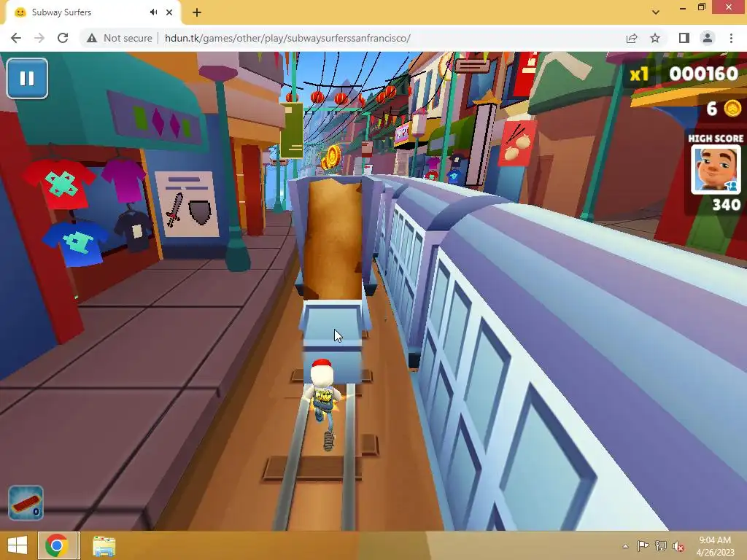Mute the Subway Surfers tab audio
The width and height of the screenshot is (747, 560).
pos(153,12)
